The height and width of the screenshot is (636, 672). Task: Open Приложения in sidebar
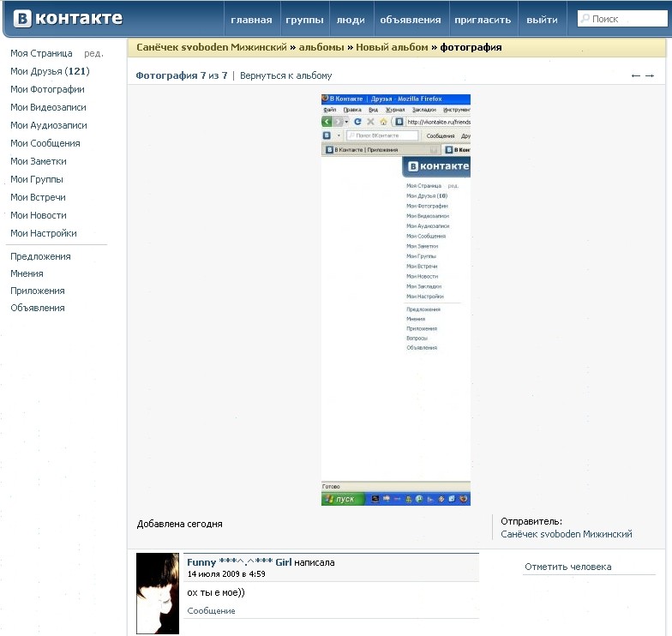[38, 291]
